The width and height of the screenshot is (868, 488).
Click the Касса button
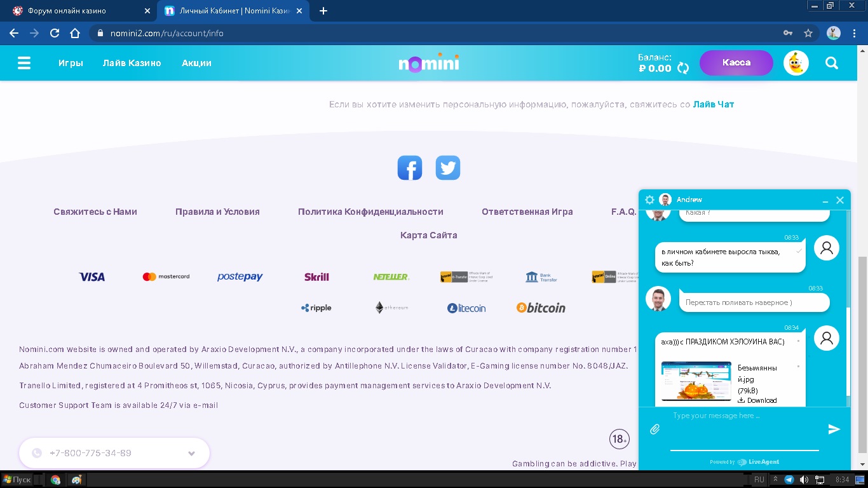736,63
